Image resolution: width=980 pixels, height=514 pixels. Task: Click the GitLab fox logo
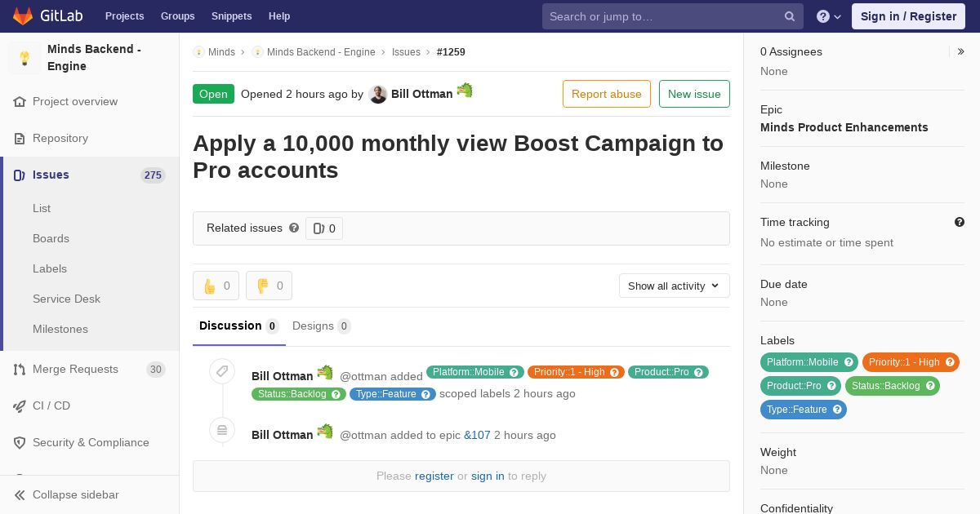(23, 16)
